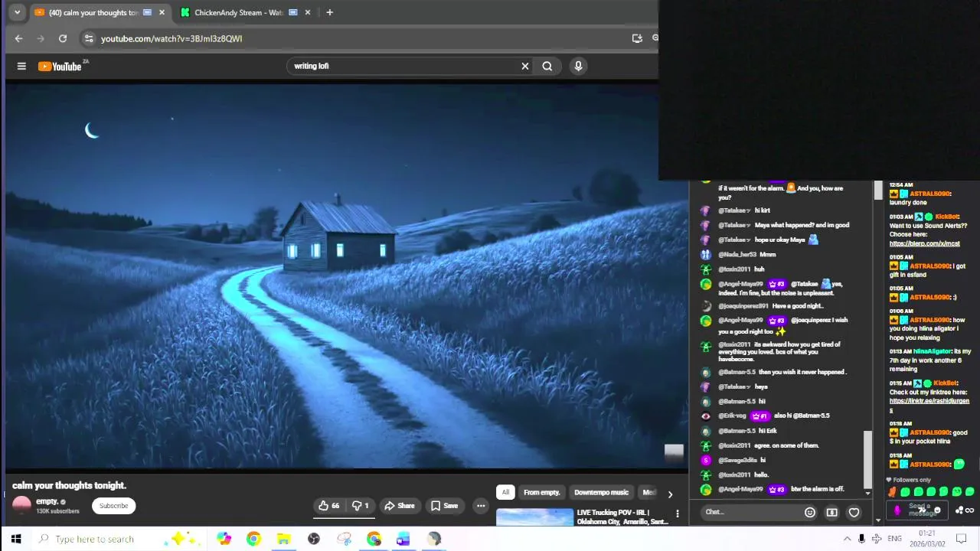Open a new browser tab

click(329, 12)
